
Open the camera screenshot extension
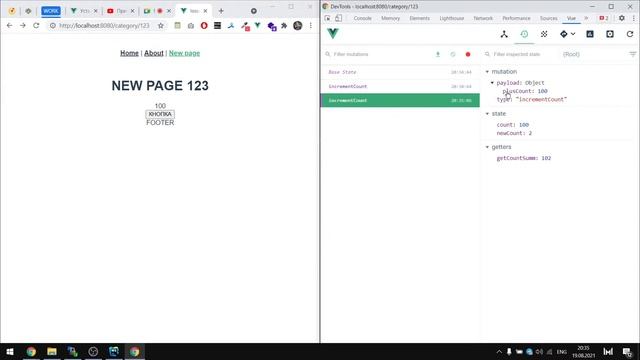[191, 26]
